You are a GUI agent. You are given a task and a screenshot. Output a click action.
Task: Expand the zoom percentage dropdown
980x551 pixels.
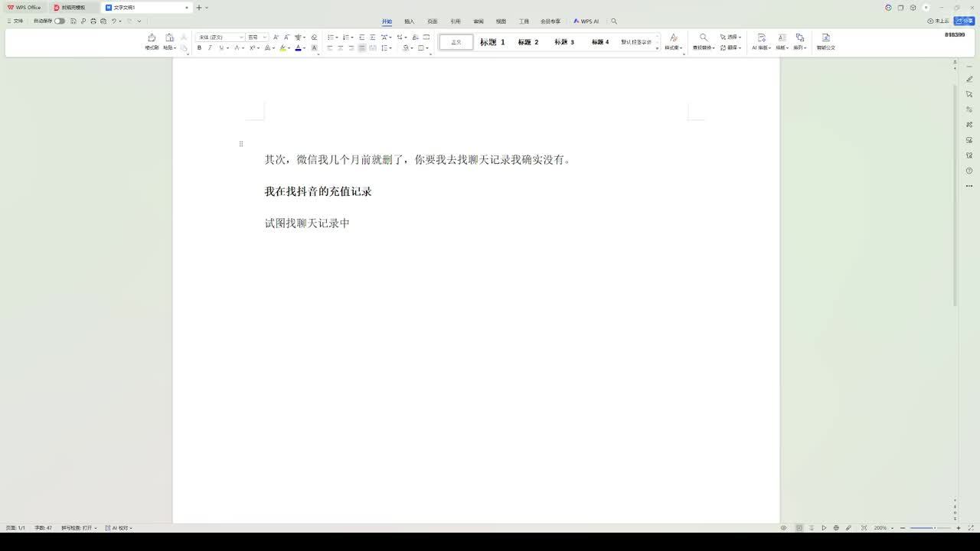point(889,528)
